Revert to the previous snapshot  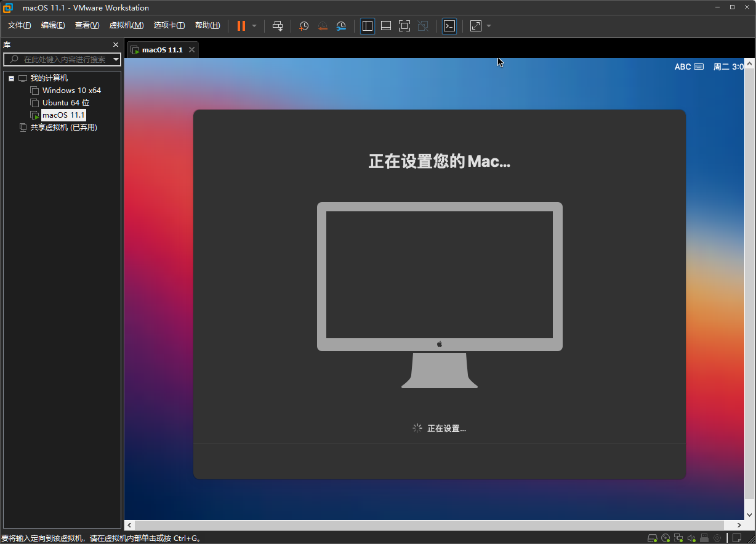point(323,26)
